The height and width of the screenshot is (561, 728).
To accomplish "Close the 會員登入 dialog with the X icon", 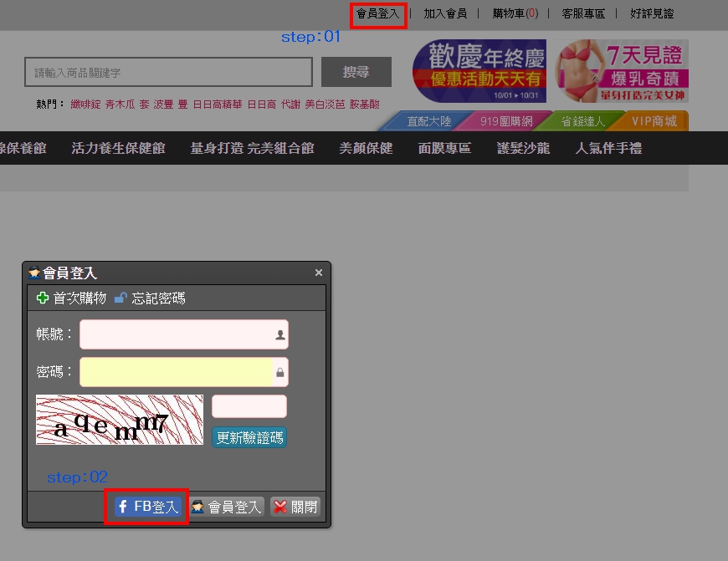I will click(318, 273).
